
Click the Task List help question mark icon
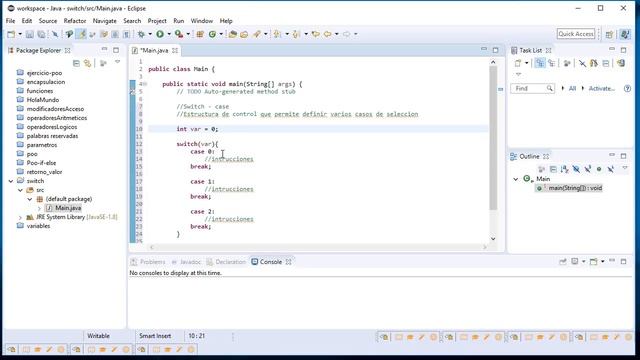627,89
